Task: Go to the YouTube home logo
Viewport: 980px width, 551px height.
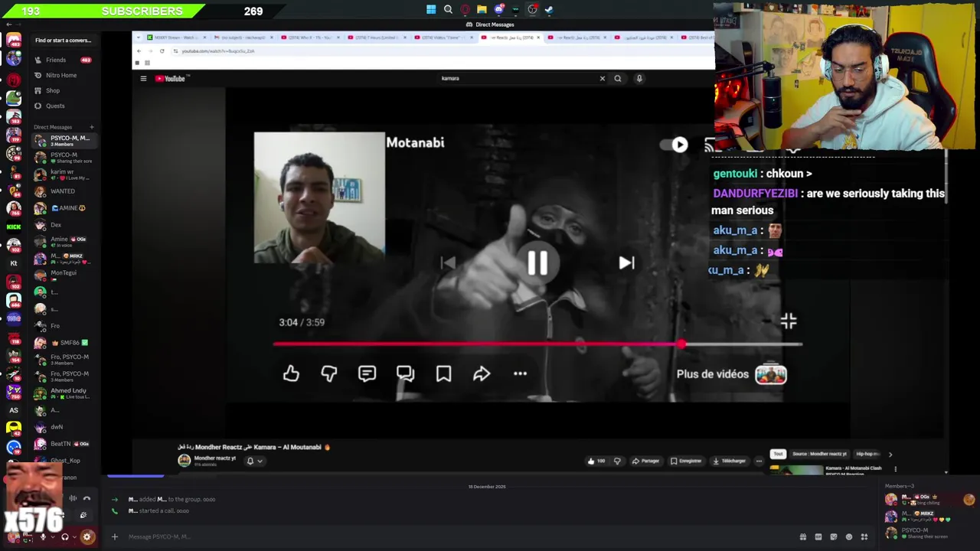Action: pyautogui.click(x=171, y=78)
